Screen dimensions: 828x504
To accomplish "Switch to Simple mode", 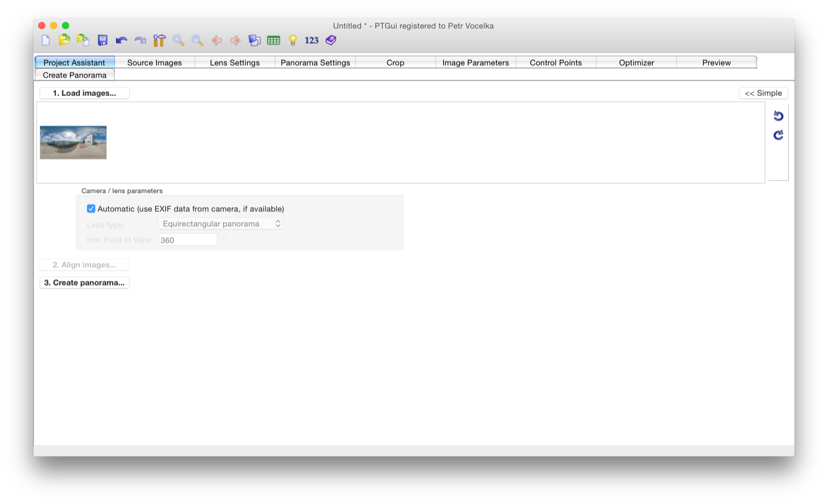I will [x=763, y=93].
